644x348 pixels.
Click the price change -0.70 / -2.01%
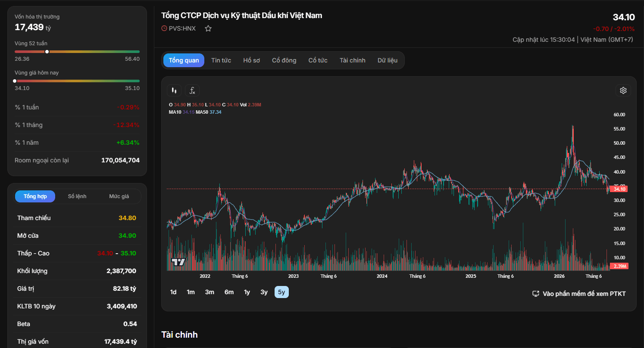pos(614,29)
